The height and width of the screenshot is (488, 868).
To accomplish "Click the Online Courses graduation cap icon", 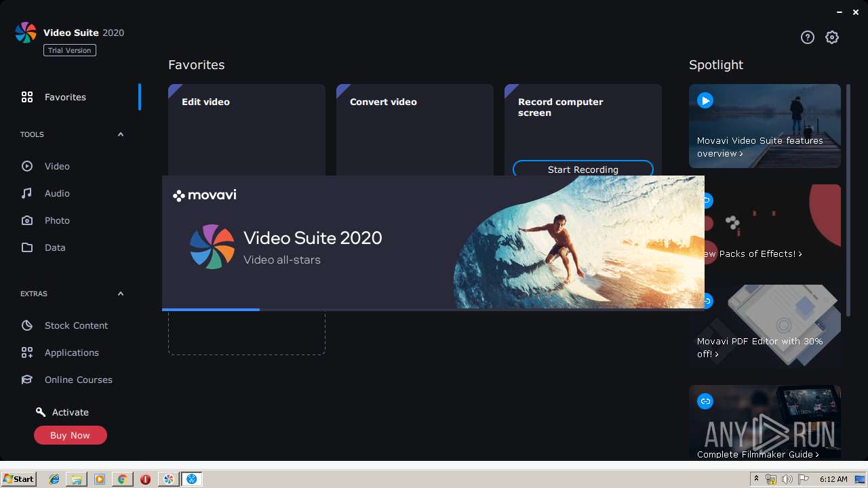I will point(27,380).
